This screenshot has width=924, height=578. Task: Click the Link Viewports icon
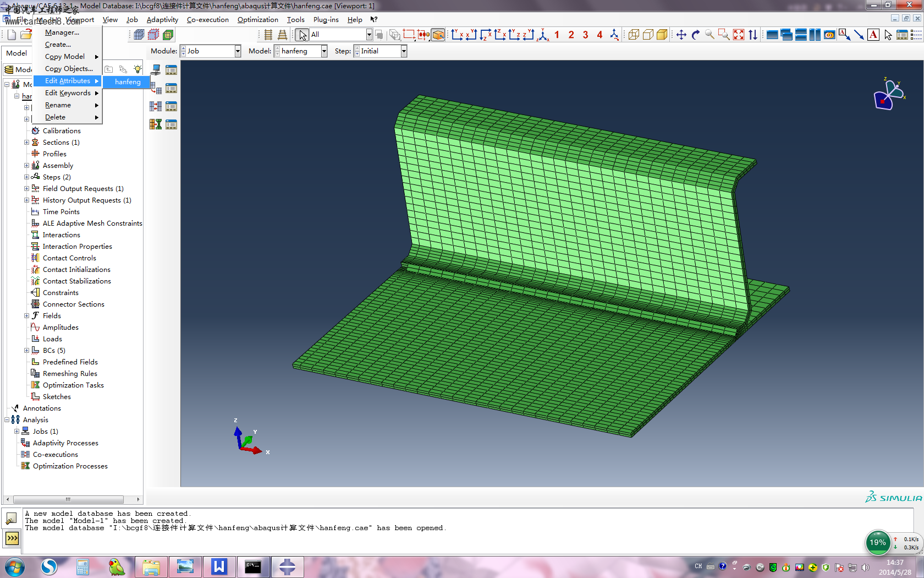(829, 35)
